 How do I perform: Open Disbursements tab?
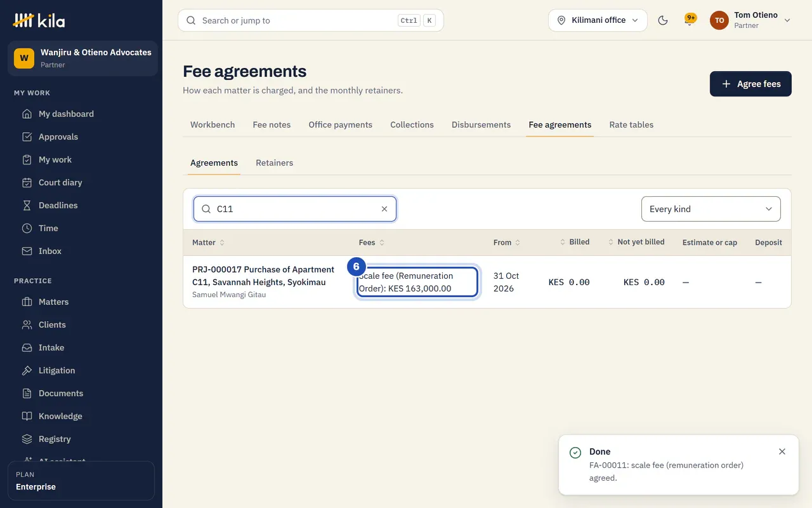pyautogui.click(x=481, y=124)
